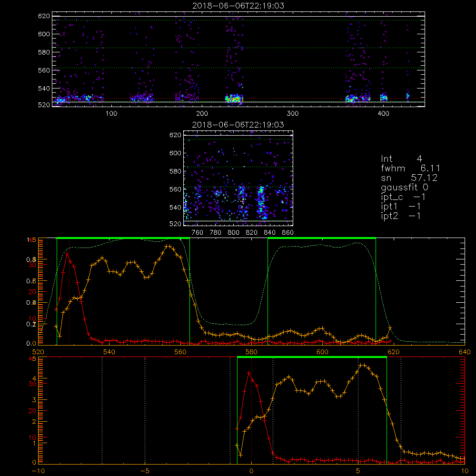The height and width of the screenshot is (476, 476).
Task: Click x-axis label 560 on third plot
Action: coord(180,352)
